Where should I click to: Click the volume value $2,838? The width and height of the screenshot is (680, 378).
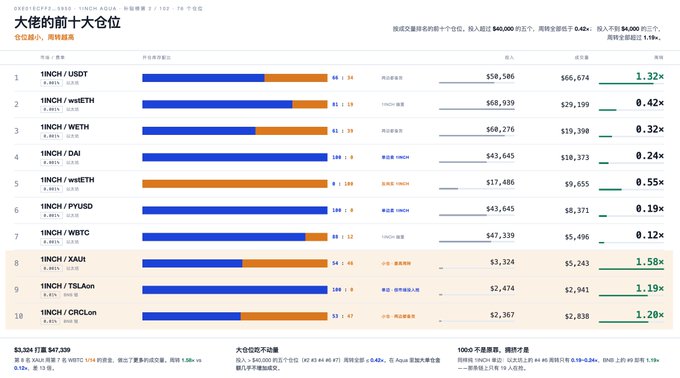click(x=577, y=316)
